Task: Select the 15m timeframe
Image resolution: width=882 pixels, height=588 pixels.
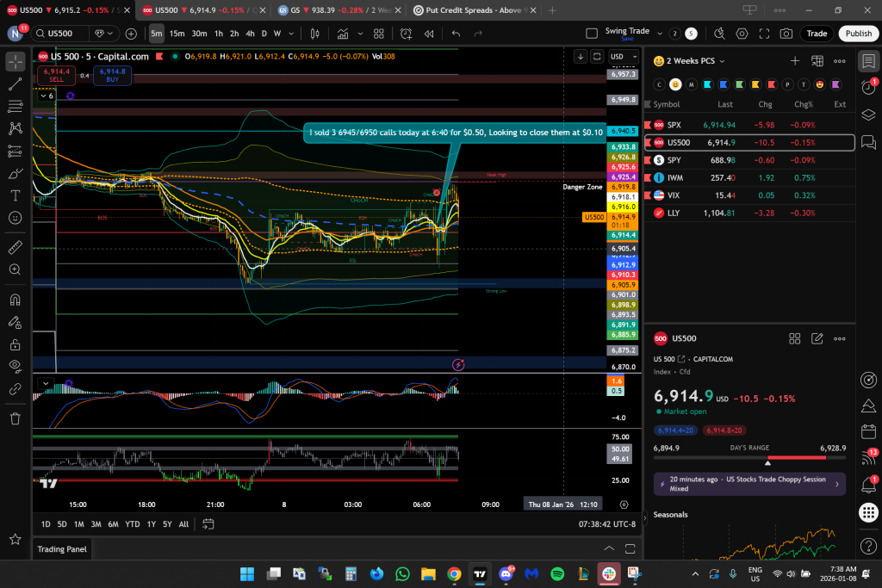Action: (177, 34)
